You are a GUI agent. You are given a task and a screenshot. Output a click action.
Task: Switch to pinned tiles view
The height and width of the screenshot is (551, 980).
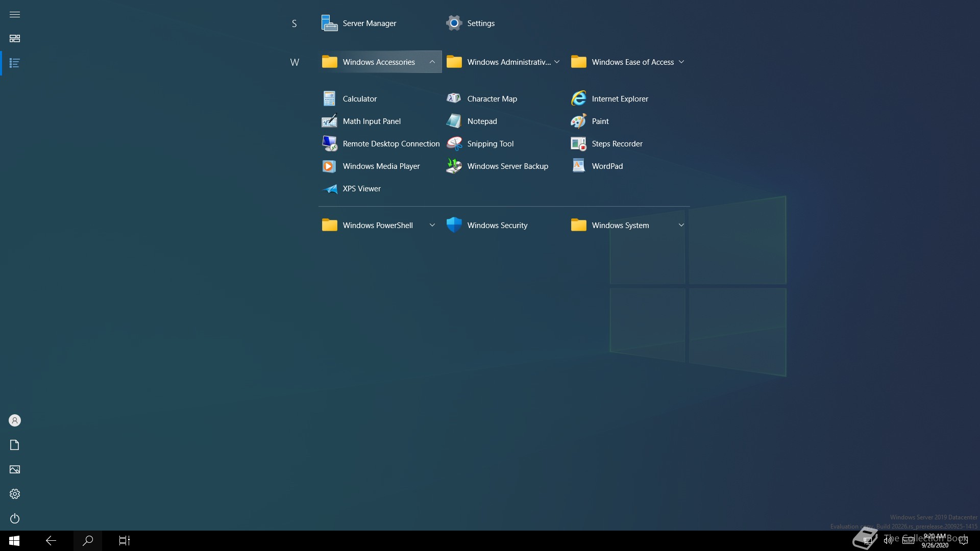point(15,39)
